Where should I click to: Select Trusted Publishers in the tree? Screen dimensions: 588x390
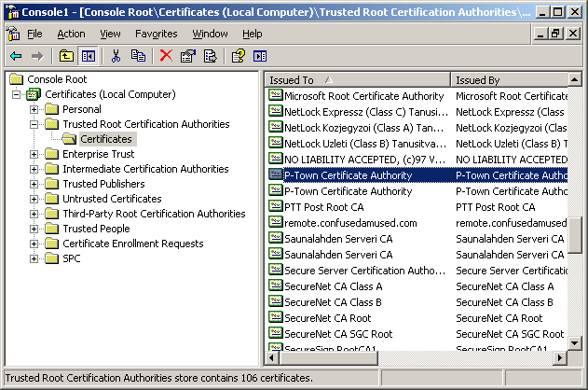(103, 184)
